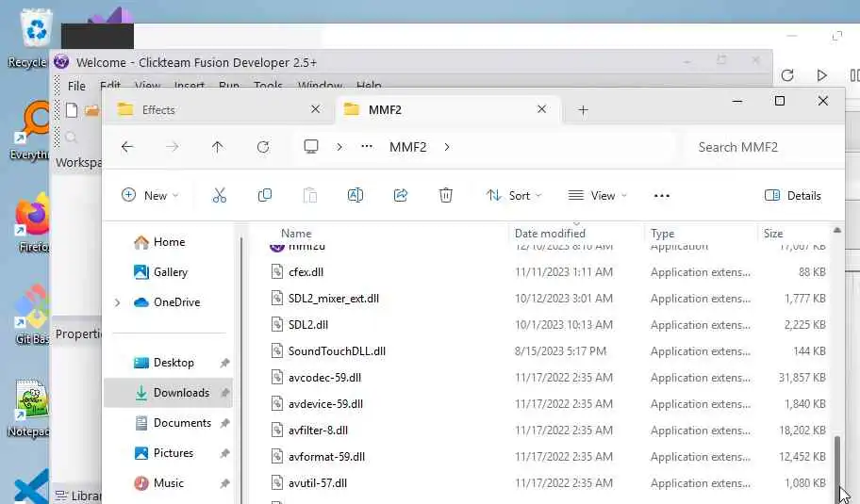The image size is (860, 504).
Task: Click the Delete trash icon
Action: tap(446, 196)
